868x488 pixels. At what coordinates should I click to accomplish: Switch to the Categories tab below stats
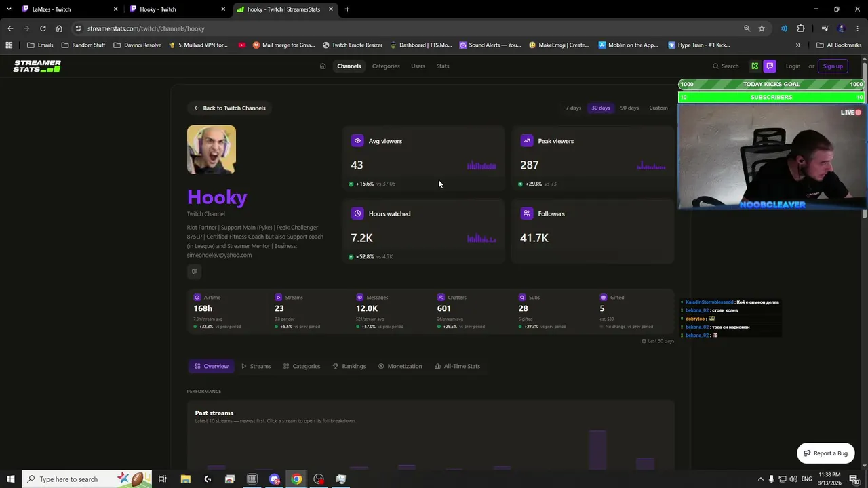coord(302,366)
